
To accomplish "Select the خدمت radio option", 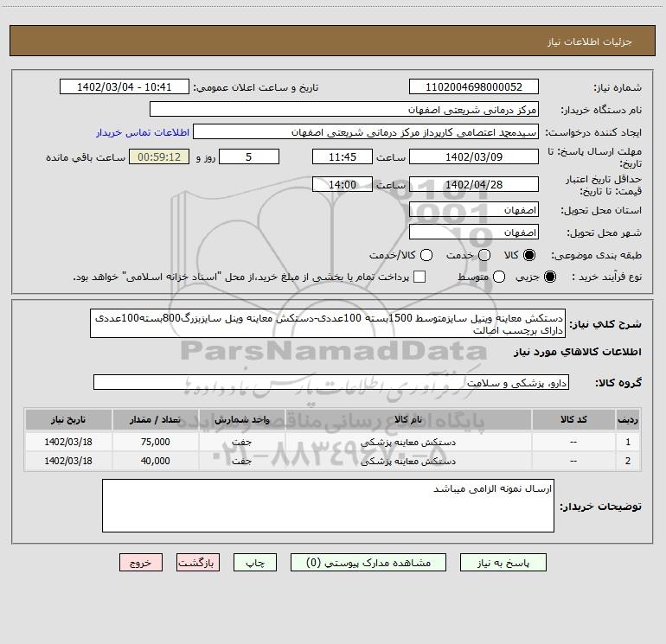I will (x=483, y=256).
